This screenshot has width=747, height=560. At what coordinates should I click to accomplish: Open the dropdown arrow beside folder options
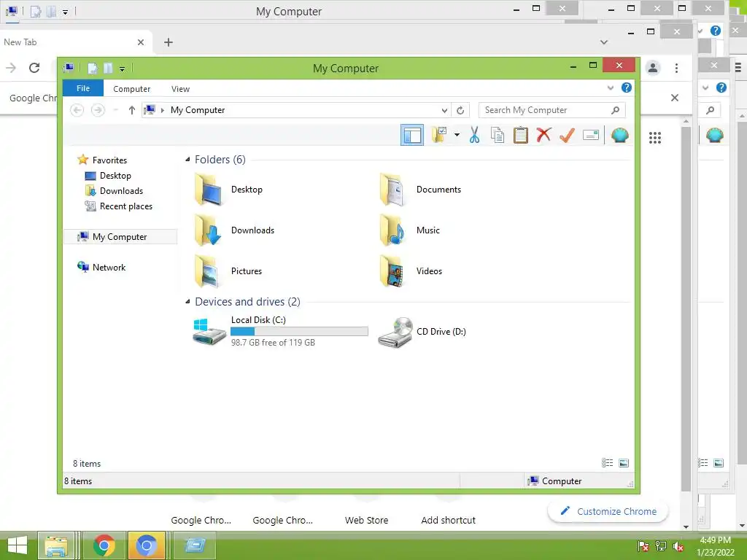click(x=457, y=135)
